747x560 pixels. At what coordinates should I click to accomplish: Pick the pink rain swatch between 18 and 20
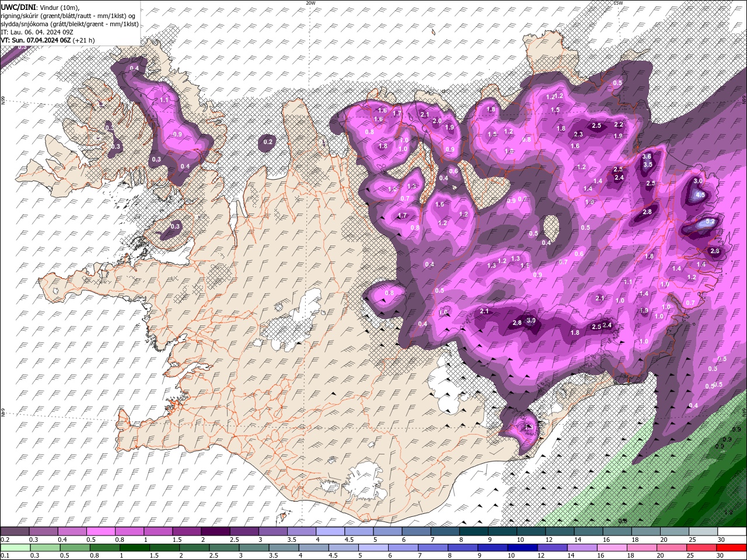(641, 547)
